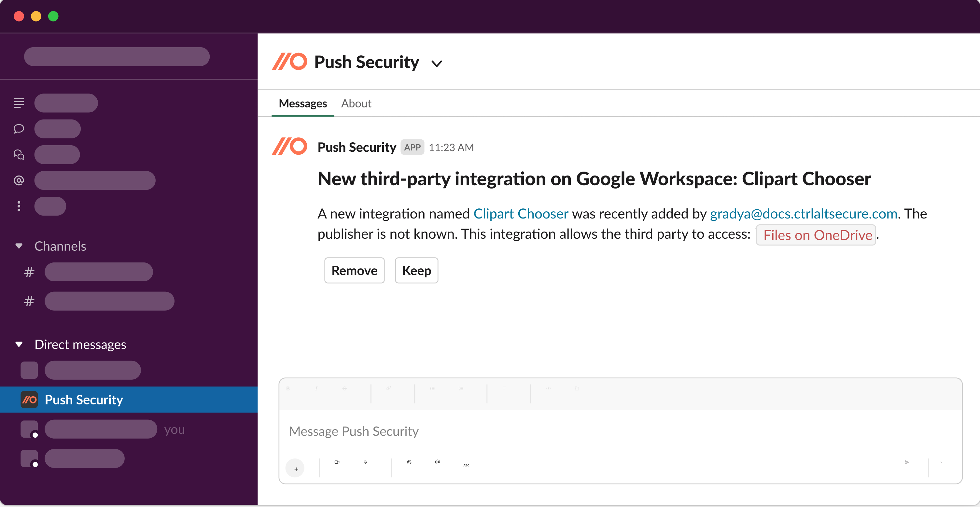This screenshot has width=980, height=507.
Task: Mention someone using the @ icon
Action: pyautogui.click(x=437, y=462)
